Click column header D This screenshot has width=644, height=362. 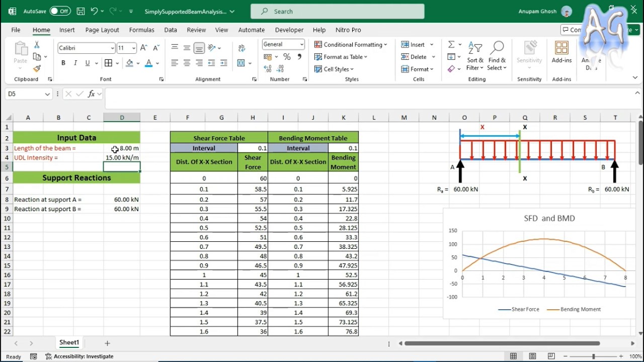[x=122, y=118]
